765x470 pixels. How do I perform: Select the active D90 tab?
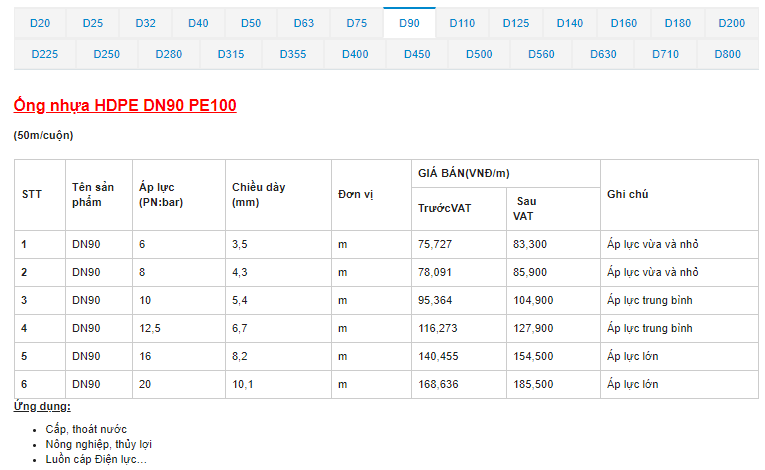[410, 23]
